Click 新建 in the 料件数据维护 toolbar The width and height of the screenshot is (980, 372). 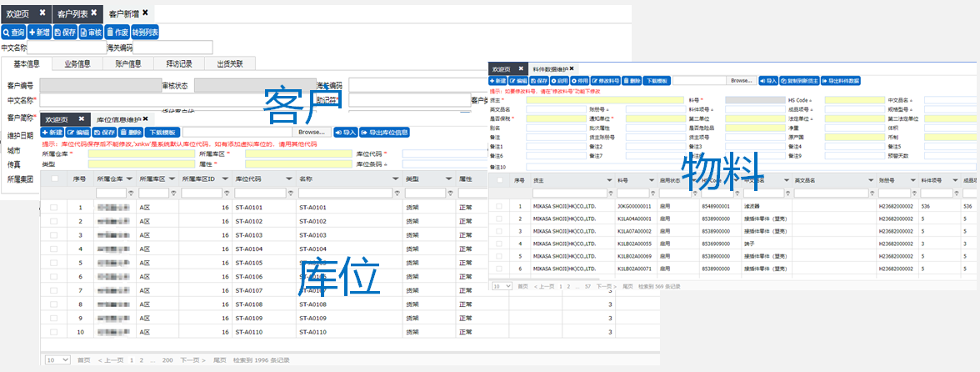(498, 81)
